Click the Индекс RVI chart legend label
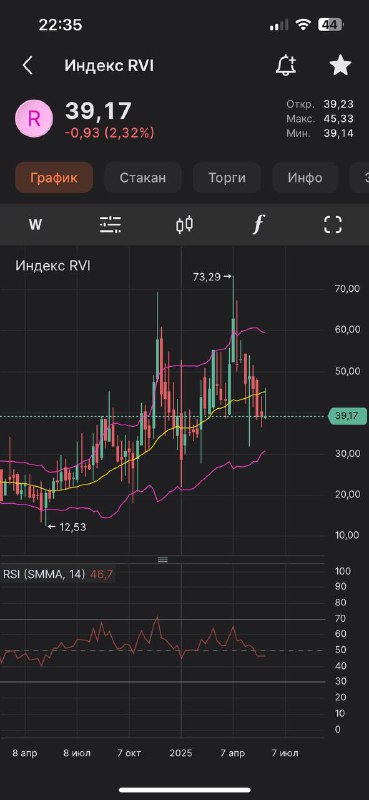The image size is (369, 800). point(53,265)
